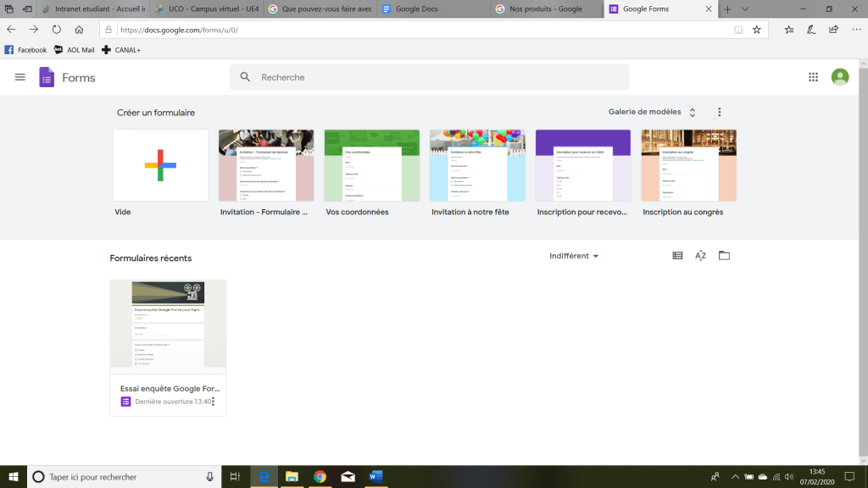
Task: Open the template section three-dot menu
Action: pyautogui.click(x=720, y=112)
